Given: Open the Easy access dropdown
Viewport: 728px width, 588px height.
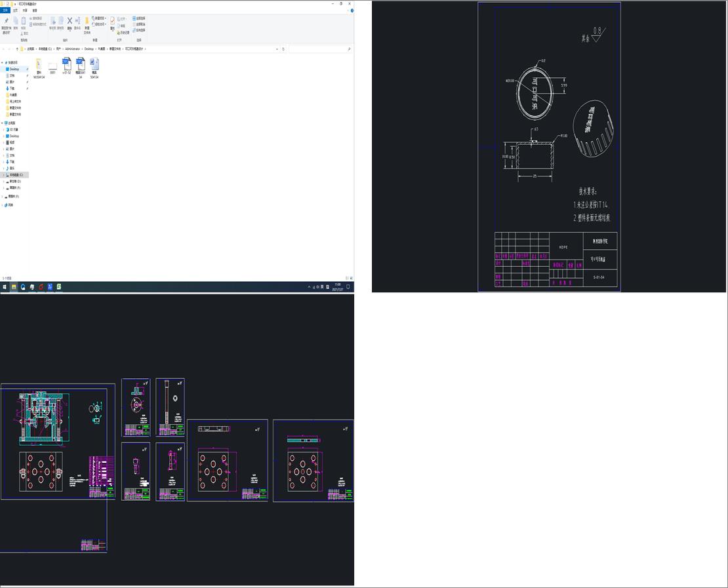Looking at the screenshot, I should [x=99, y=24].
